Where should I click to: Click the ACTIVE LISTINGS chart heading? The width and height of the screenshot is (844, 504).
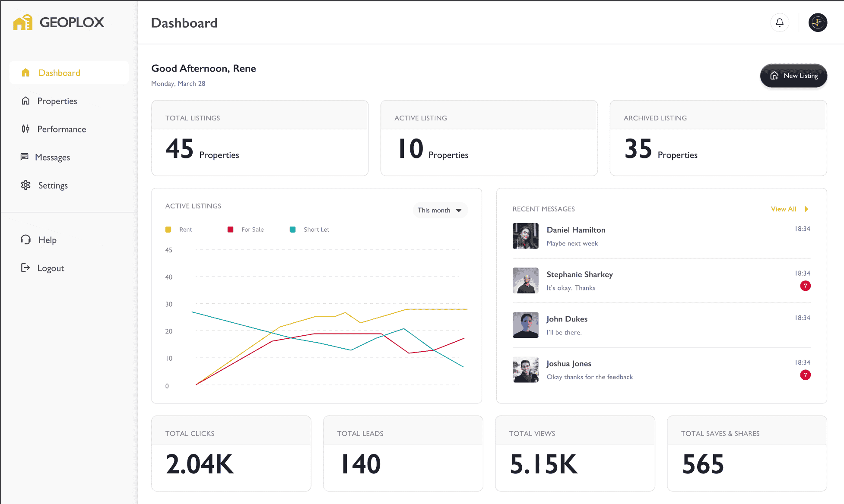coord(193,206)
